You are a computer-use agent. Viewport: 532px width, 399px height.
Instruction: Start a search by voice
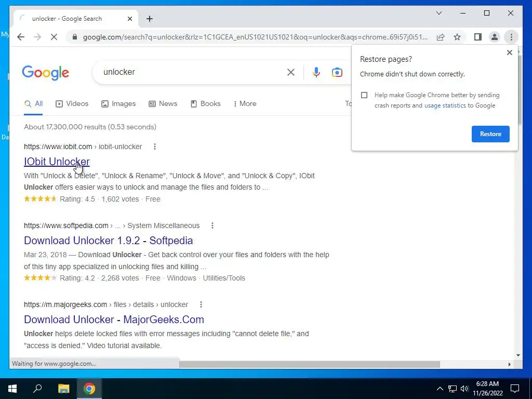(316, 72)
